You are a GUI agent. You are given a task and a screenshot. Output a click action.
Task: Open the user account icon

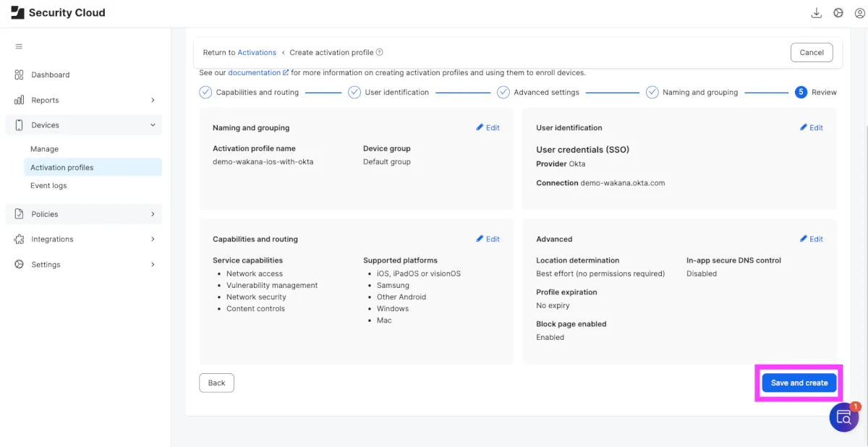(860, 13)
